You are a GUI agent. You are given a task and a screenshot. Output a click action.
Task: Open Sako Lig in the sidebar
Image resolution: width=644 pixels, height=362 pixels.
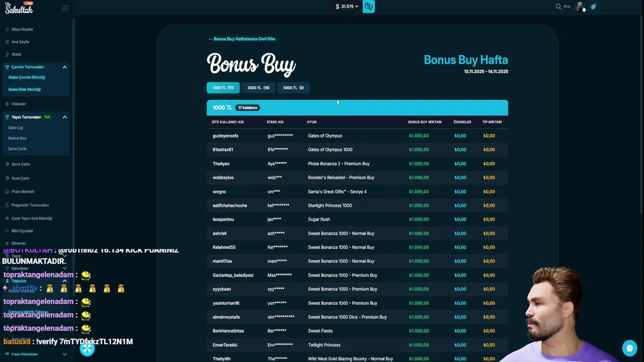click(15, 128)
